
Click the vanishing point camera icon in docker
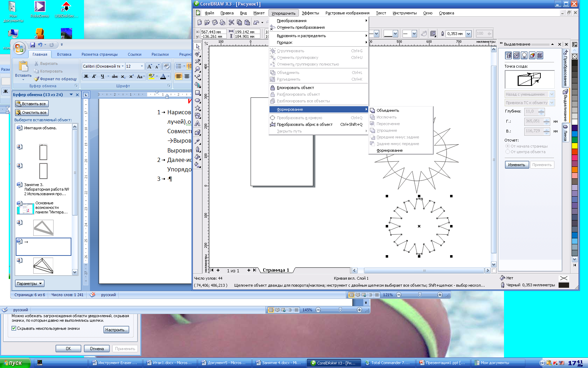coord(509,55)
